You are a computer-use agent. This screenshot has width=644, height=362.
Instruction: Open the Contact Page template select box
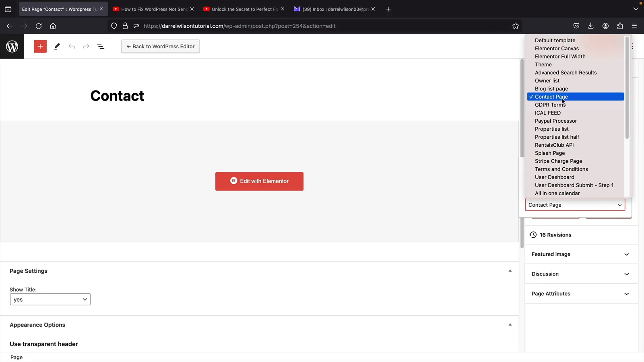click(575, 205)
